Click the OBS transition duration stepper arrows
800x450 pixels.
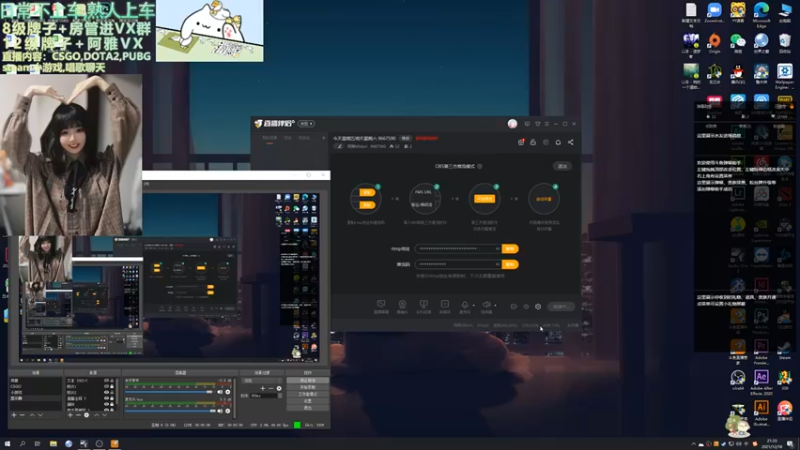(280, 395)
